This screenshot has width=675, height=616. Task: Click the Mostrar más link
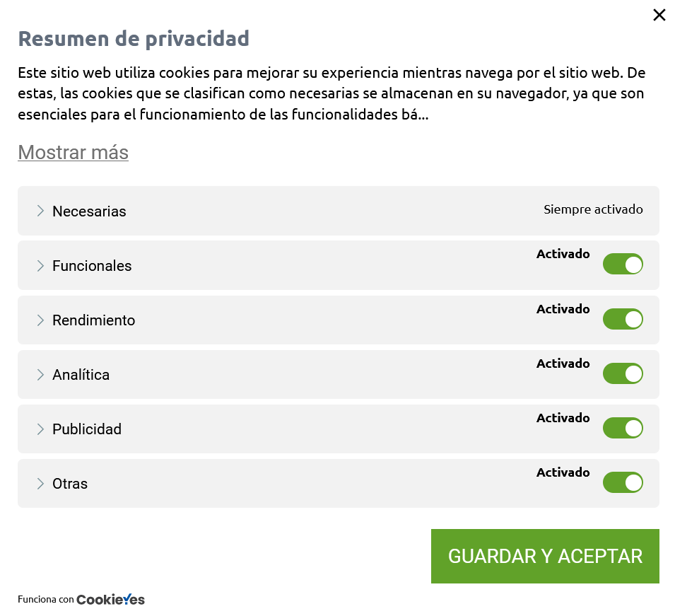pyautogui.click(x=74, y=153)
